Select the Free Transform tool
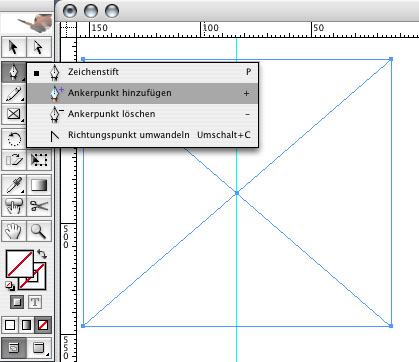419x362 pixels. pyautogui.click(x=39, y=160)
